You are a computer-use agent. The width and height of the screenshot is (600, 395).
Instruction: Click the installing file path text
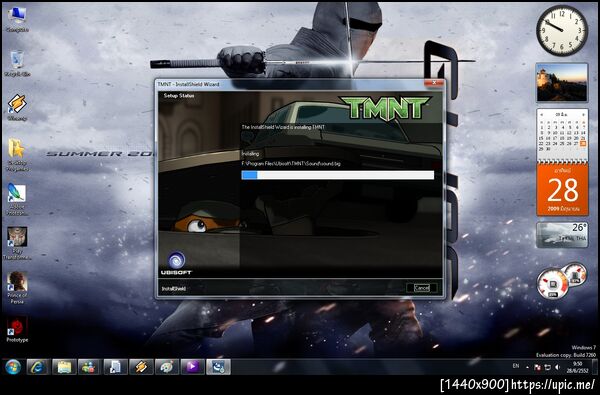tap(291, 164)
